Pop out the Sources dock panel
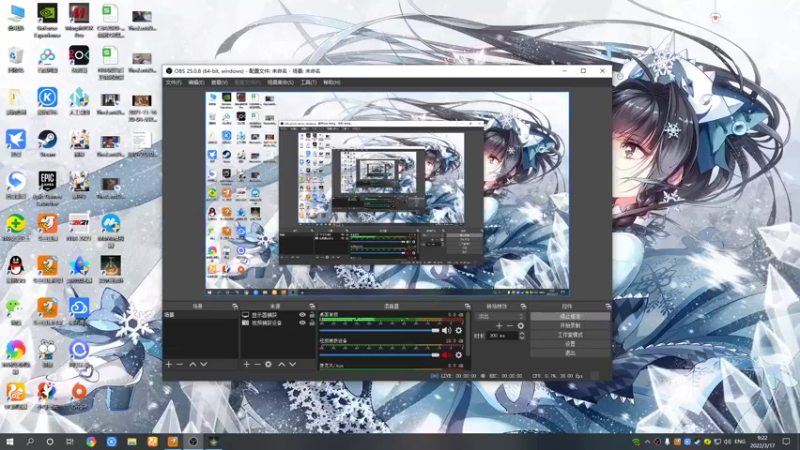 point(312,306)
